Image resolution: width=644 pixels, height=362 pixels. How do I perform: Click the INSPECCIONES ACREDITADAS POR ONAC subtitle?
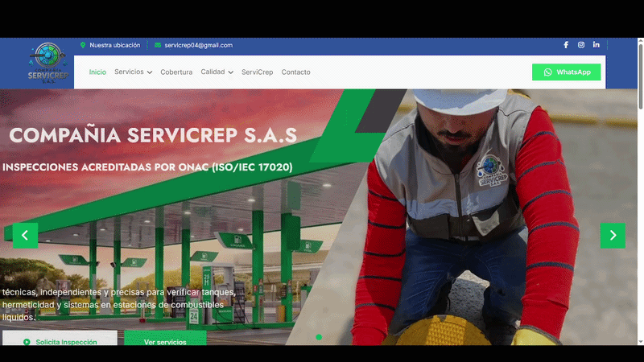147,167
